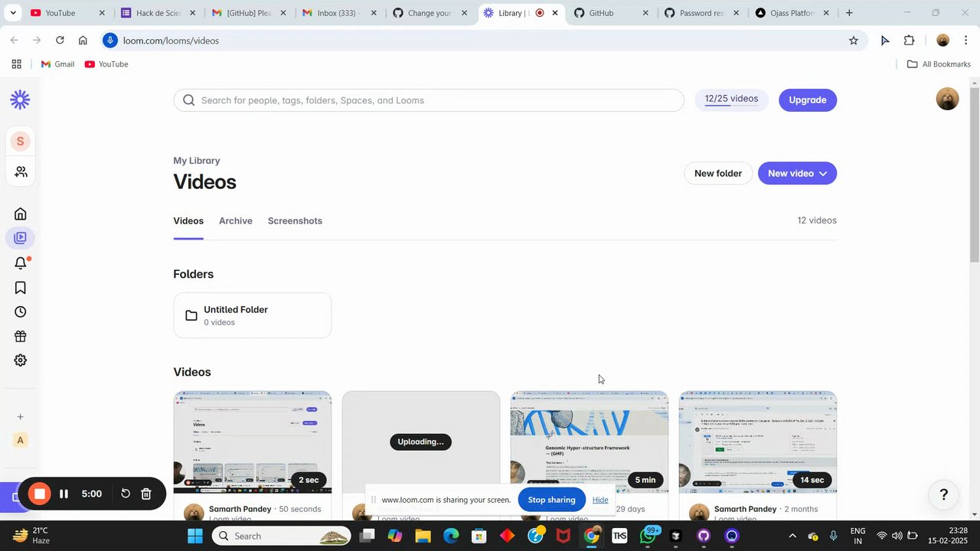Open the 5 min Genomic video thumbnail

590,442
